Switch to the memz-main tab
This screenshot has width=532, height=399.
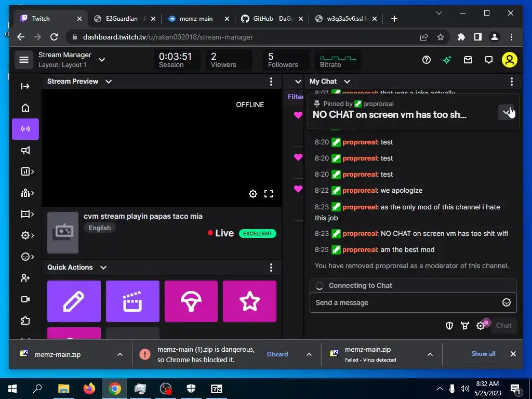pyautogui.click(x=198, y=19)
